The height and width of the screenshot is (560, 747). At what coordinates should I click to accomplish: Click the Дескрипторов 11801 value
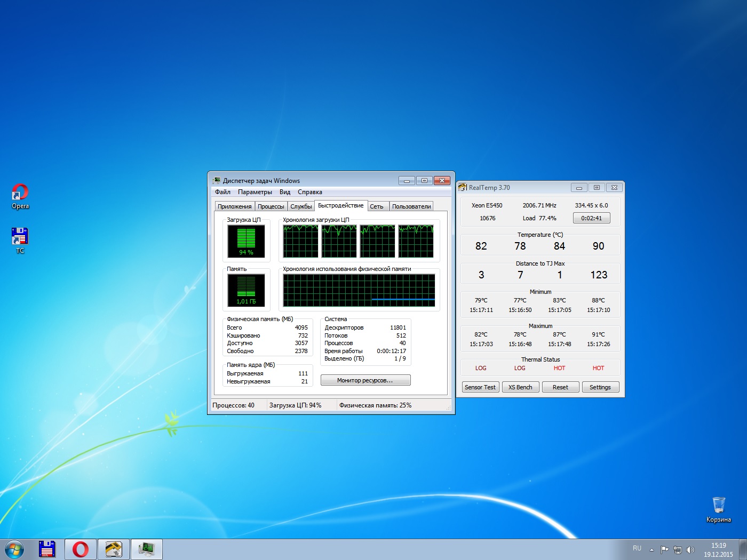click(x=398, y=327)
